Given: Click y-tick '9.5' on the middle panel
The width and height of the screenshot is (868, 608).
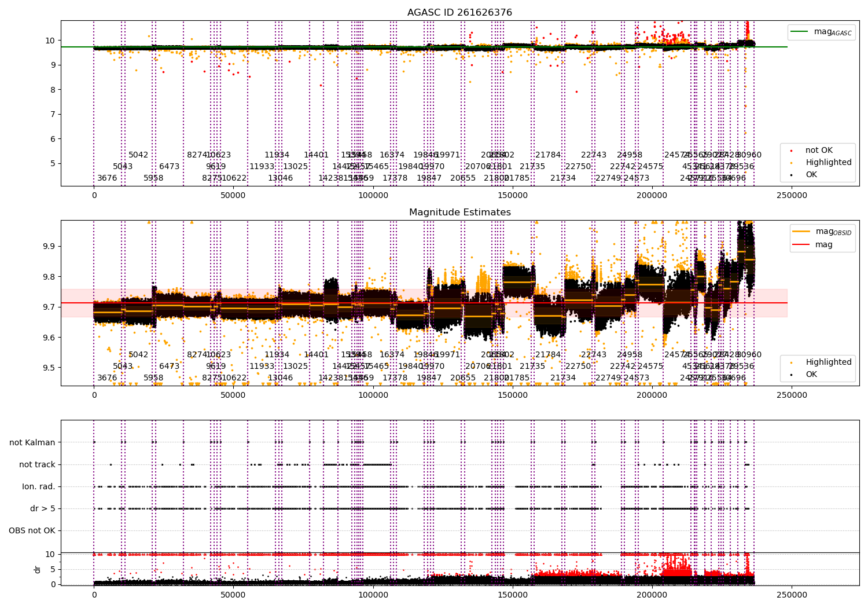Looking at the screenshot, I should (x=49, y=368).
